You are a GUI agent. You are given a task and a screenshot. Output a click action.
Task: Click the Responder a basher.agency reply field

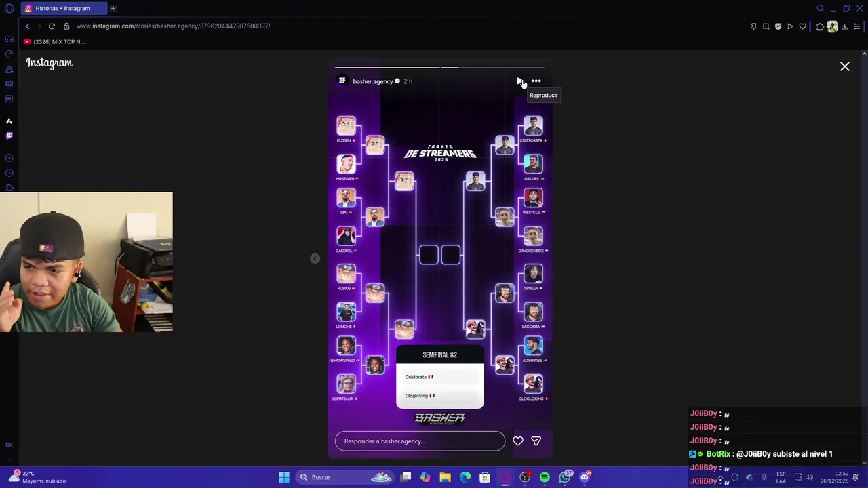[x=420, y=441]
